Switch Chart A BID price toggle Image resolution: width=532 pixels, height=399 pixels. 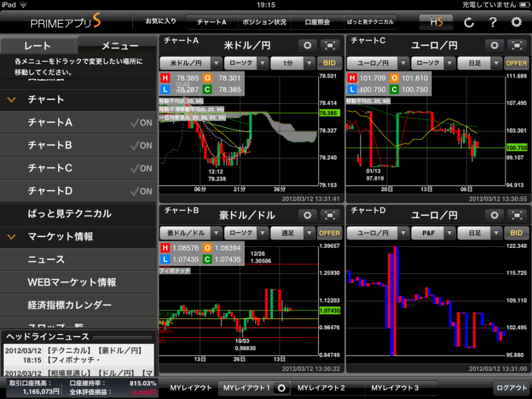tap(329, 63)
